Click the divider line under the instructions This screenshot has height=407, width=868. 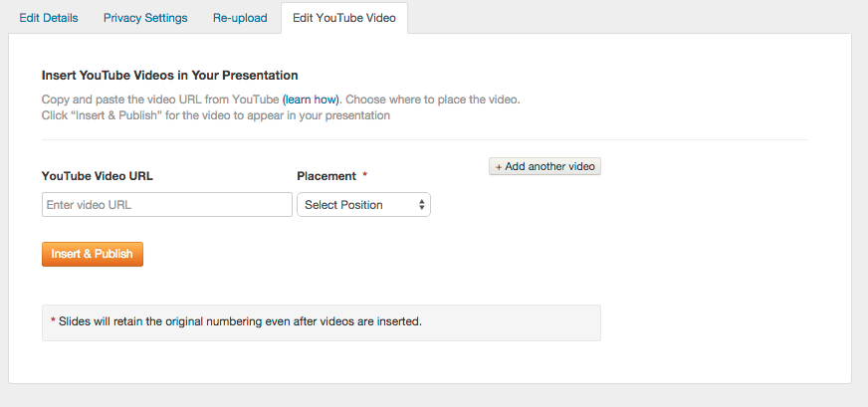pos(425,140)
